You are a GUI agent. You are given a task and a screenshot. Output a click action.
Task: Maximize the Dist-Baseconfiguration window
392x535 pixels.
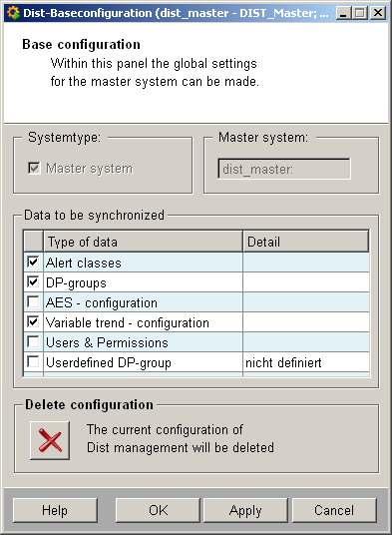click(360, 13)
